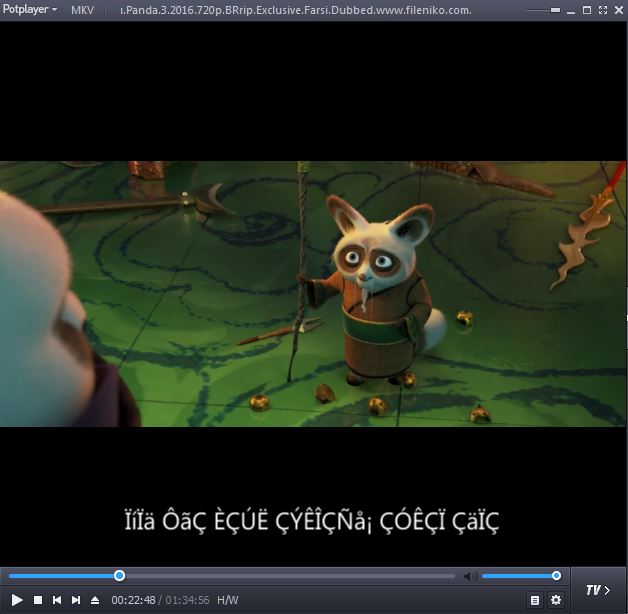Toggle H/W hardware acceleration indicator
Screen dimensions: 628x614
coord(227,600)
